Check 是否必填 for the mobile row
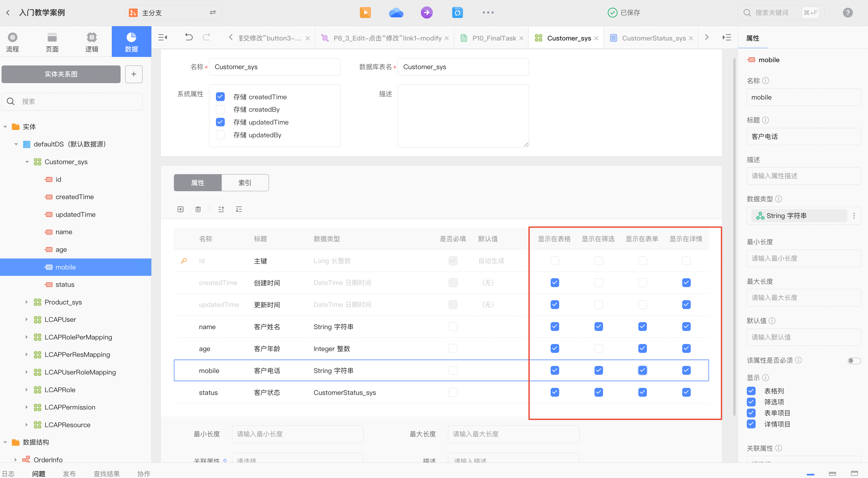868x478 pixels. (453, 371)
